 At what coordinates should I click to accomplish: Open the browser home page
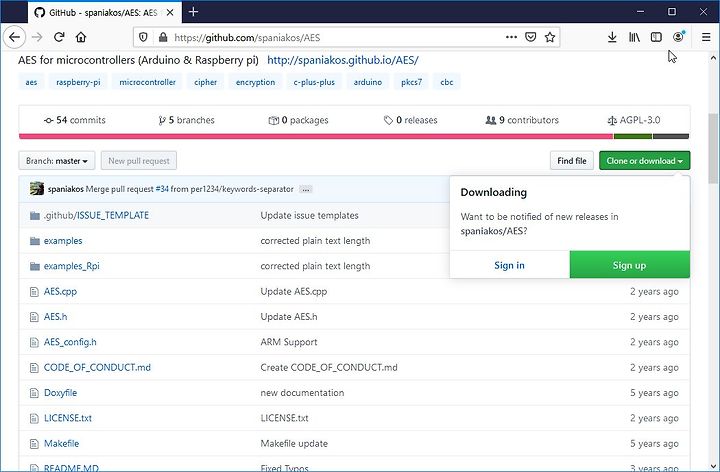[x=81, y=37]
